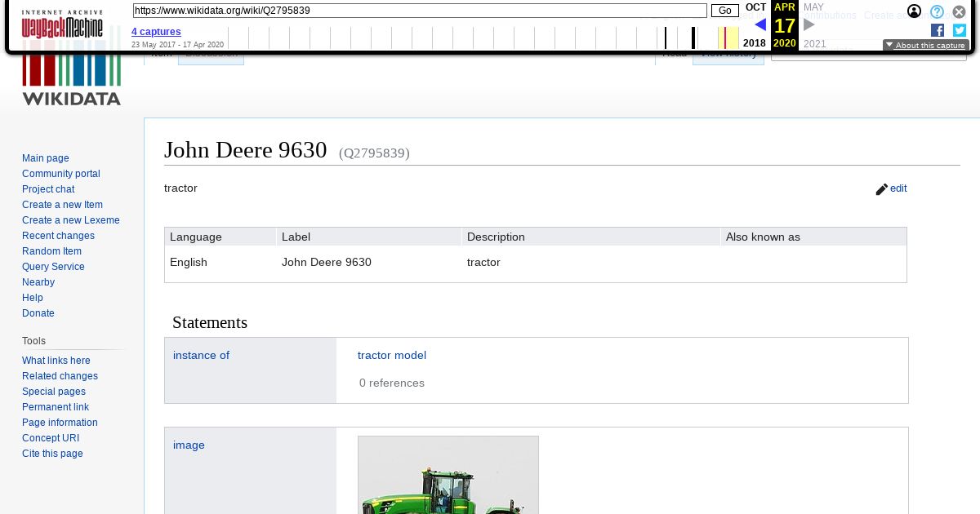Open Recent changes link

tap(58, 236)
